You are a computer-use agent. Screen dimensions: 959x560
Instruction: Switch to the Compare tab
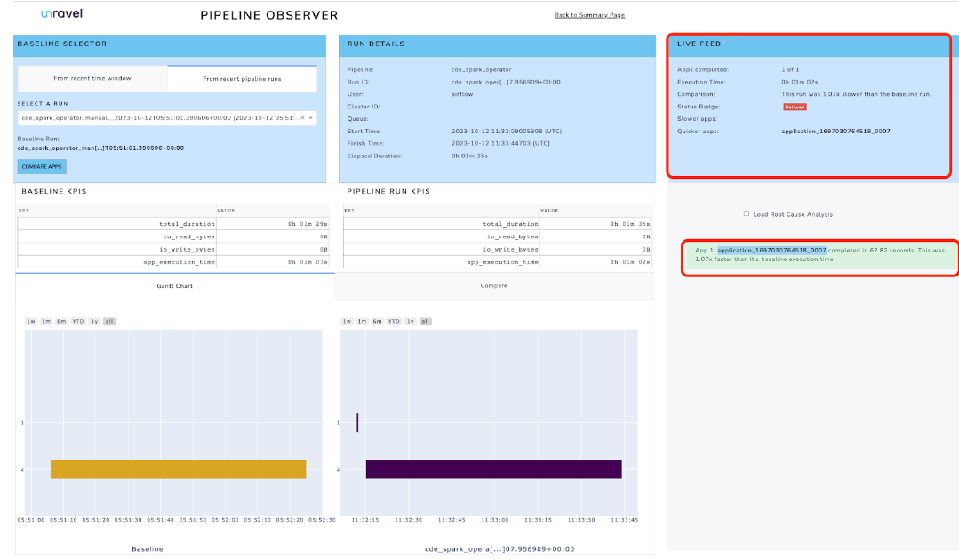[493, 285]
